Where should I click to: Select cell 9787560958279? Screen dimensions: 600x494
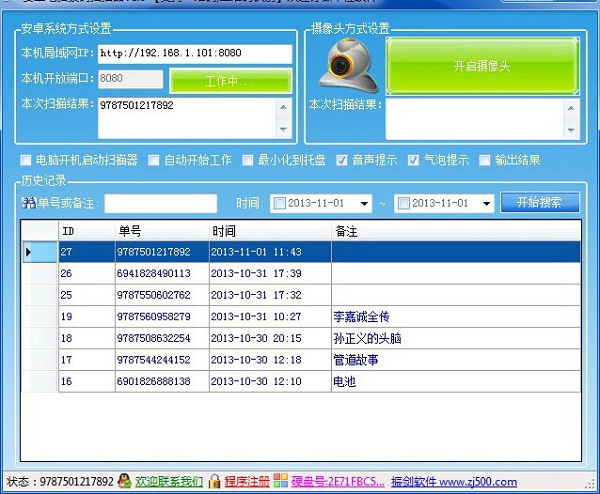click(x=162, y=316)
